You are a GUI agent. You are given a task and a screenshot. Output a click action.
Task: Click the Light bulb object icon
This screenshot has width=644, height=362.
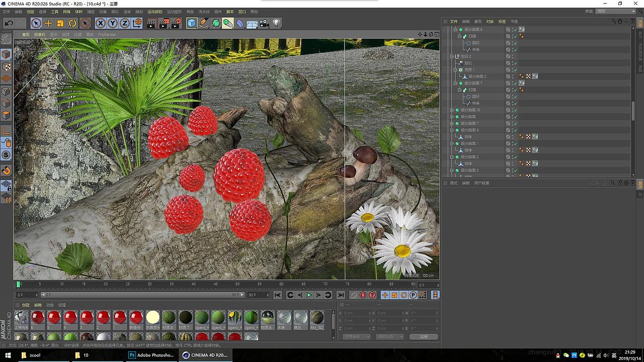coord(276,23)
